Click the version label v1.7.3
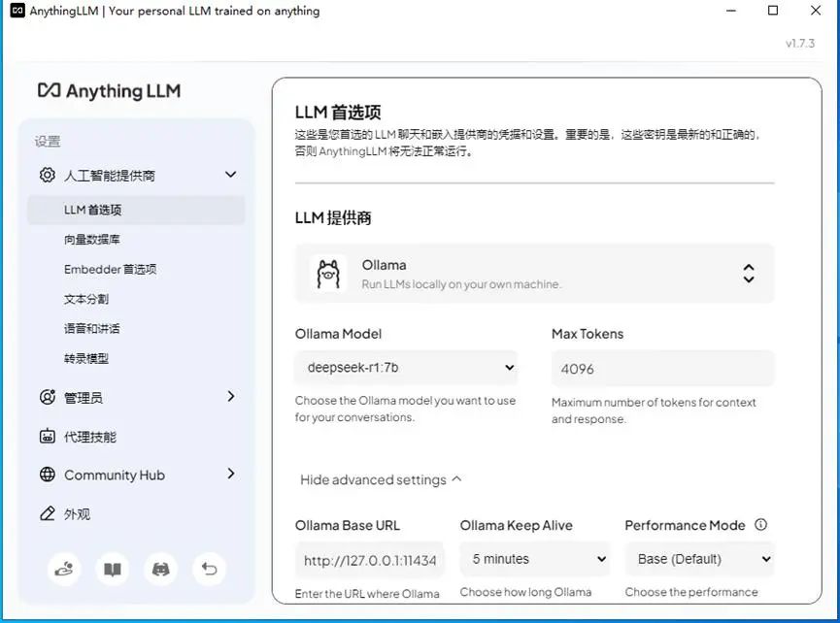This screenshot has width=840, height=623. [800, 44]
